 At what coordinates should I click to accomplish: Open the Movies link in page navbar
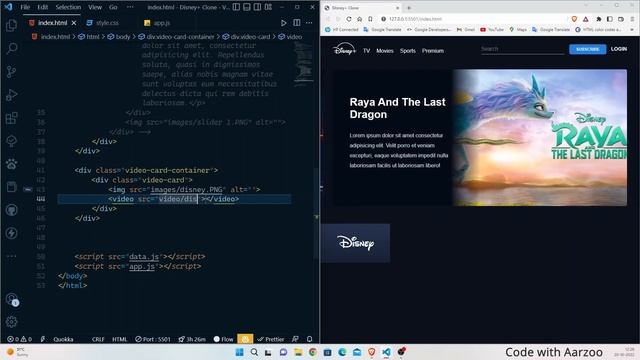(x=384, y=51)
